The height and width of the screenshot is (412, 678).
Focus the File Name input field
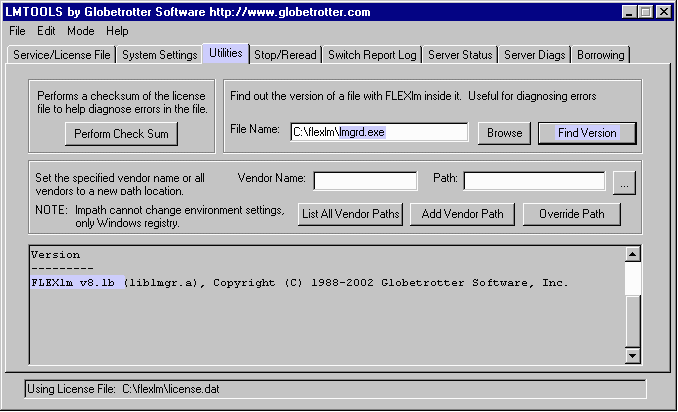pos(379,132)
